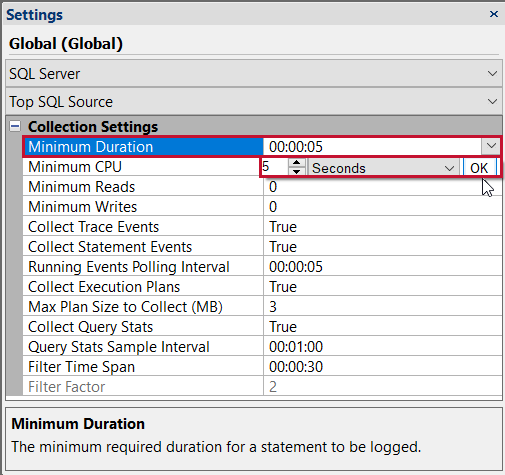Viewport: 505px width, 475px height.
Task: Select the Minimum Reads row label
Action: pos(82,187)
